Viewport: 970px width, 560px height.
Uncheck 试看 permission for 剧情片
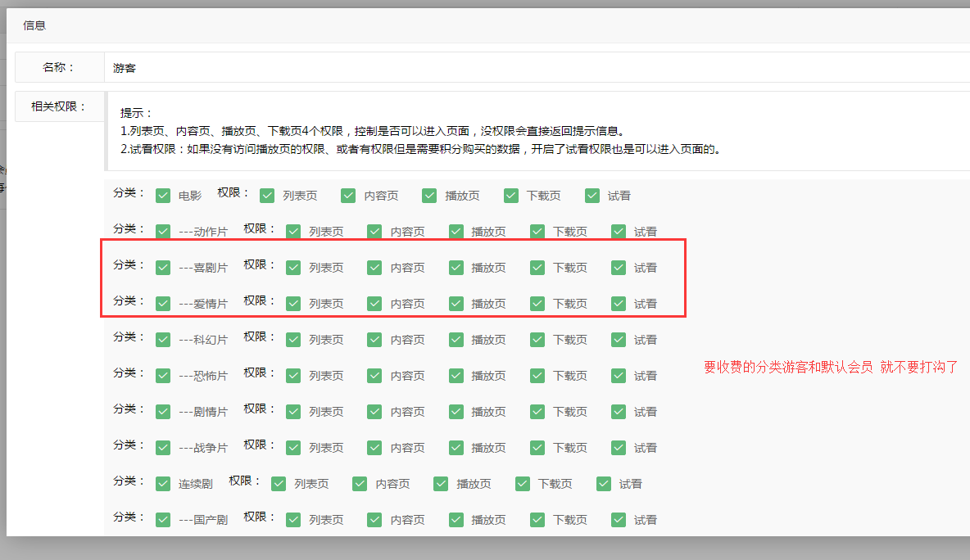coord(618,411)
